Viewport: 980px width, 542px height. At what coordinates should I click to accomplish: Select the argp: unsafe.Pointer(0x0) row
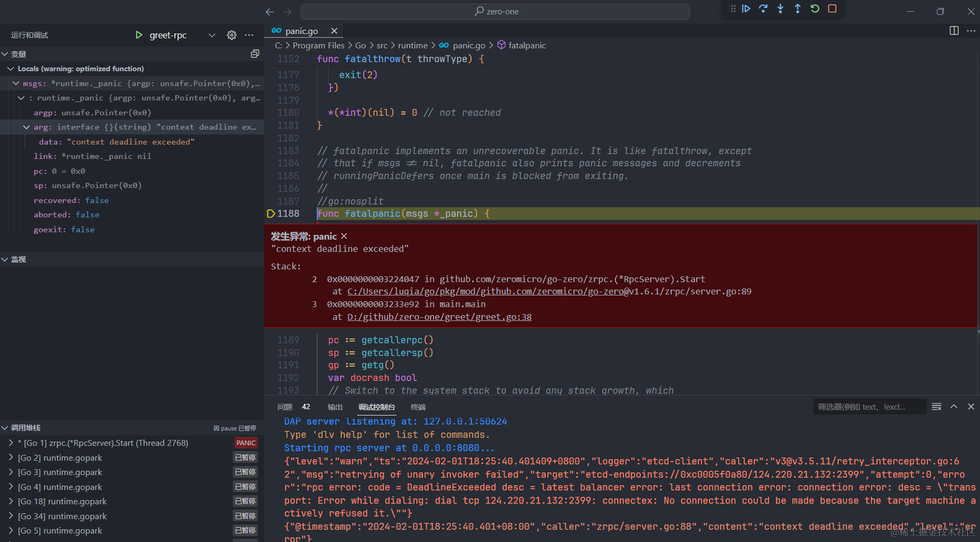pyautogui.click(x=132, y=113)
